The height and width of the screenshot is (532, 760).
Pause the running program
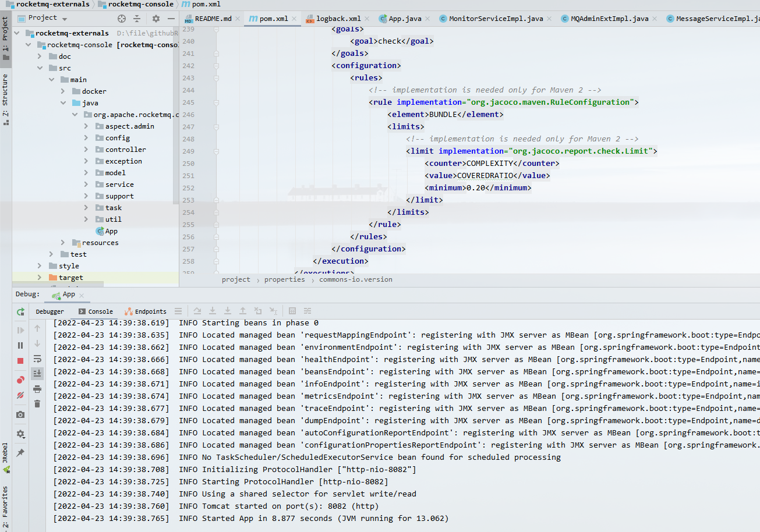coord(20,346)
